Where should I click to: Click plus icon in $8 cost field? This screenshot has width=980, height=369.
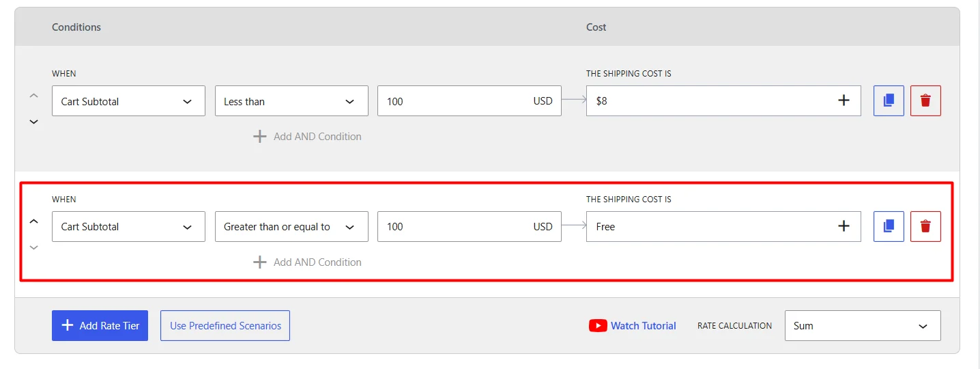[844, 100]
